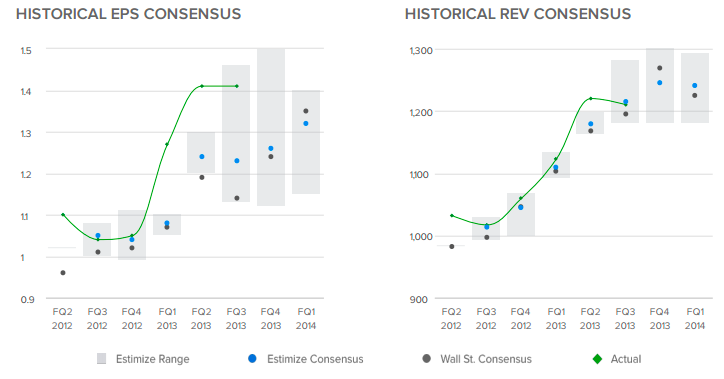The width and height of the screenshot is (724, 379).
Task: Toggle the Estimize Range legend label
Action: point(152,359)
